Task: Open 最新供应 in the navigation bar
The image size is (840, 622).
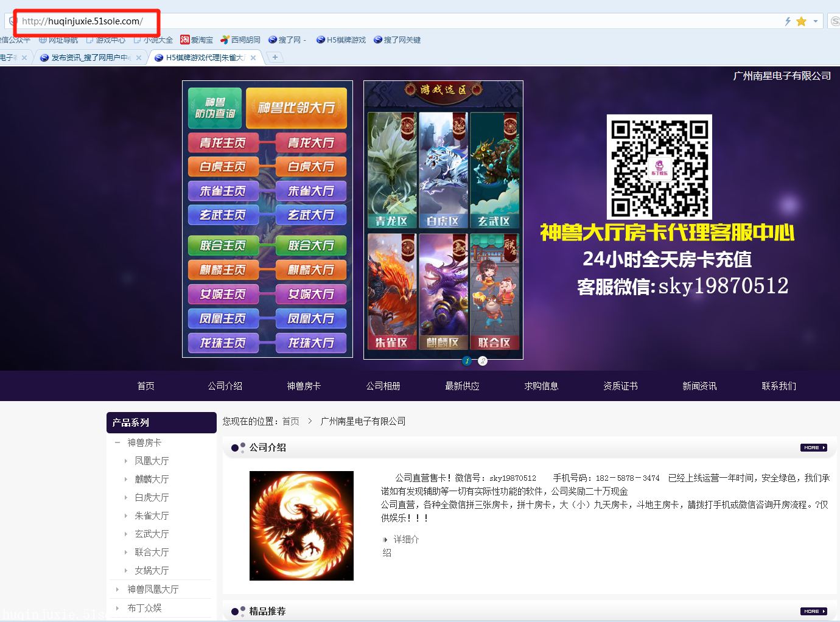Action: coord(463,386)
